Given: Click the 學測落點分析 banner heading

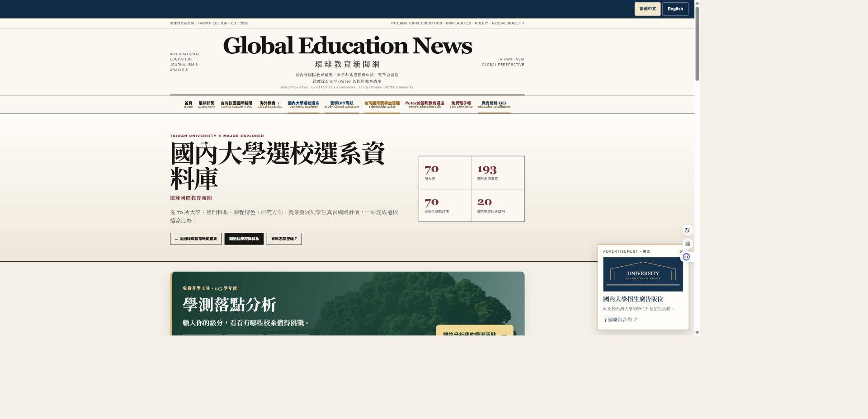Looking at the screenshot, I should (x=229, y=305).
